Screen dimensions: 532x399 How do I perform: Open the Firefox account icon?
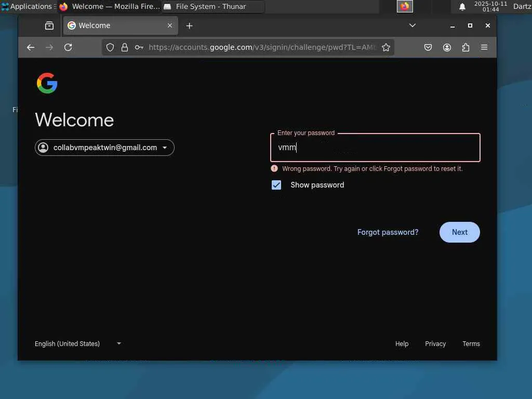coord(447,47)
